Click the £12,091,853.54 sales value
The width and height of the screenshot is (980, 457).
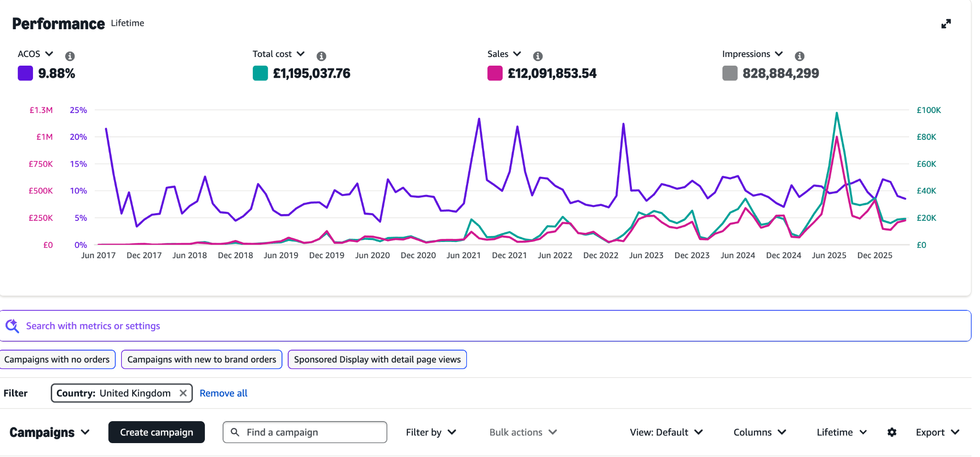point(552,73)
